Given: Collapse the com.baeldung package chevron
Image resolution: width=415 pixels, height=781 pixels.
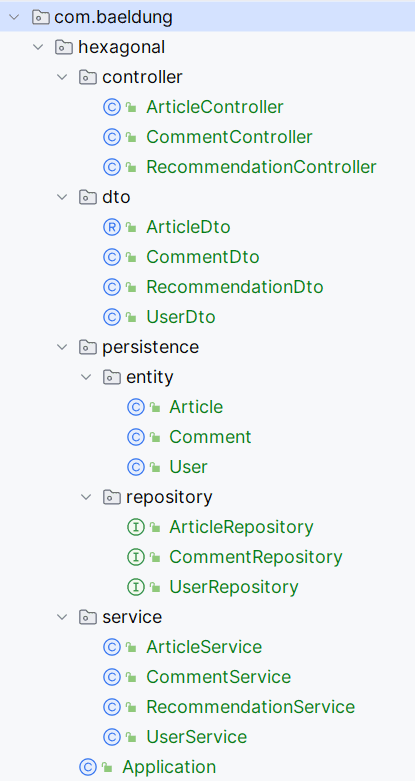Looking at the screenshot, I should [x=14, y=17].
